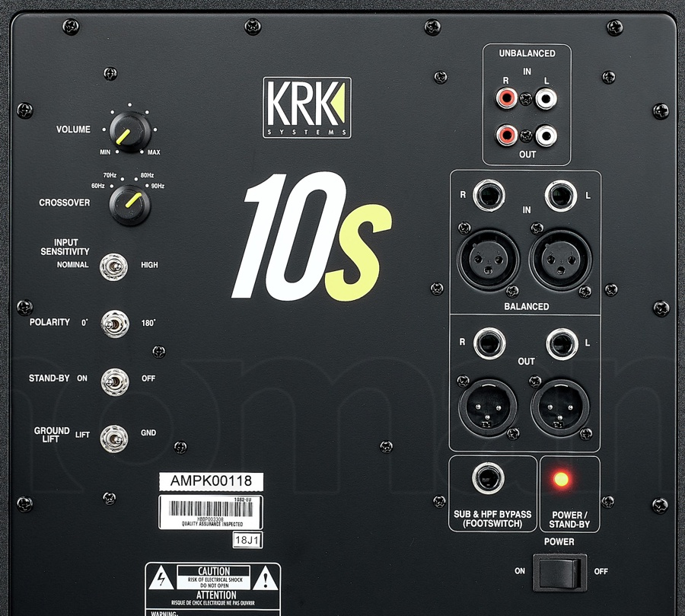Click the lightning bolt warning triangle
The height and width of the screenshot is (616, 685).
click(x=161, y=578)
